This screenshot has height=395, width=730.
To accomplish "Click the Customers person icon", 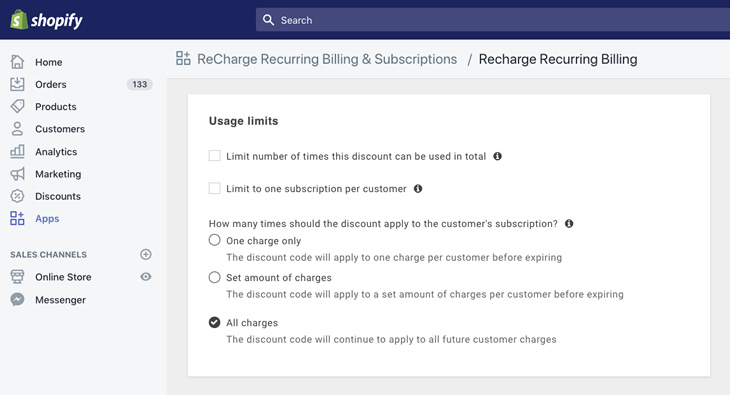I will tap(17, 129).
